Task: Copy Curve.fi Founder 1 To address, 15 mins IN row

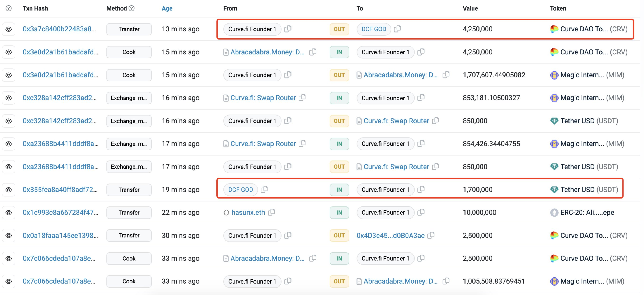Action: [421, 52]
